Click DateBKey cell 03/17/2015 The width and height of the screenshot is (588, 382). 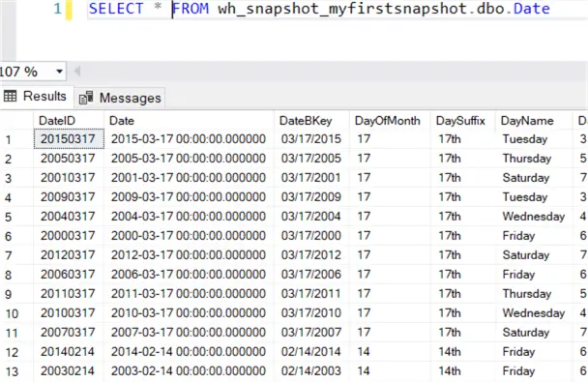coord(312,139)
